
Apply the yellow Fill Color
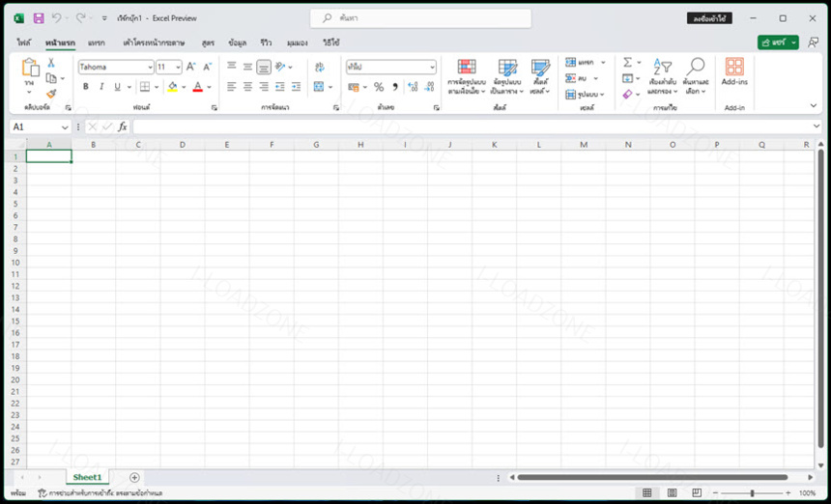coord(173,86)
